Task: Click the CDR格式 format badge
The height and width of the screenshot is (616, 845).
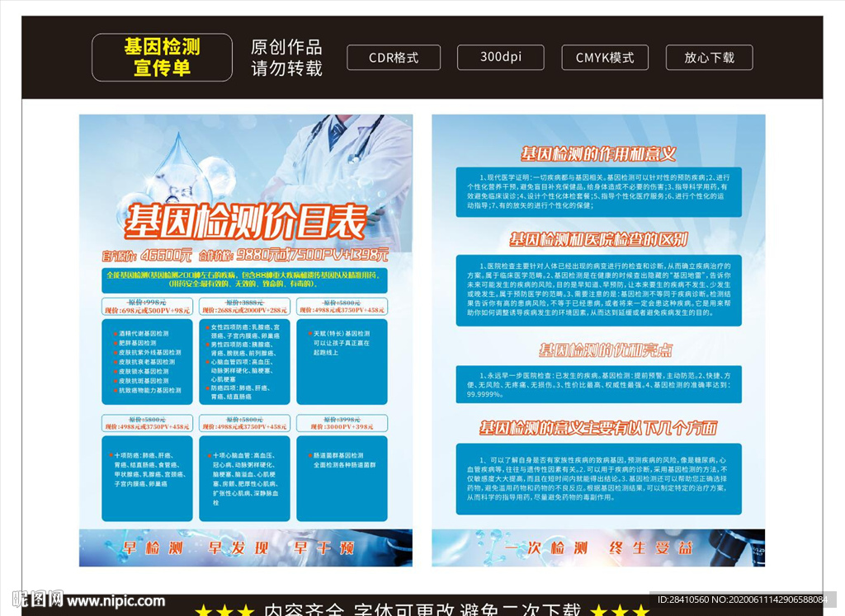Action: [x=394, y=58]
